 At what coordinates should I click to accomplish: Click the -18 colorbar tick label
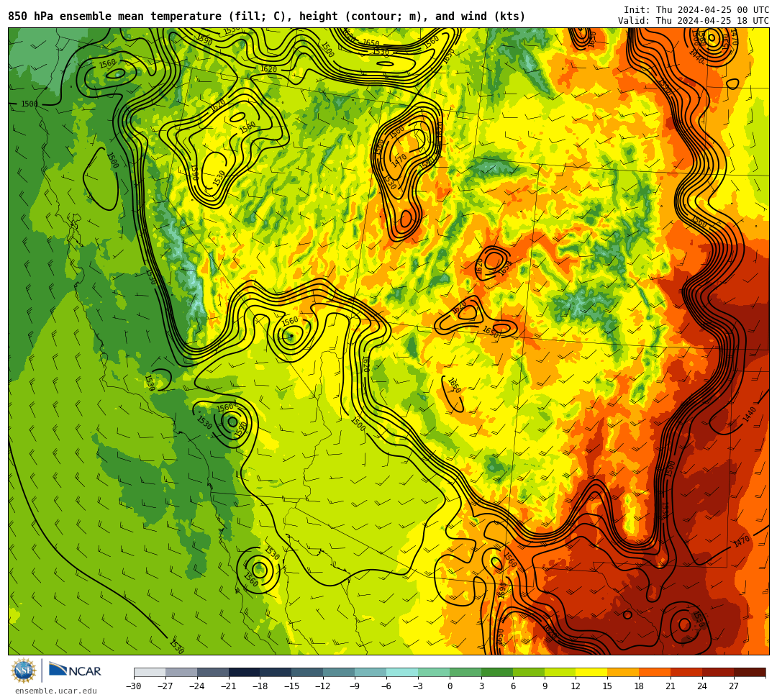point(260,686)
